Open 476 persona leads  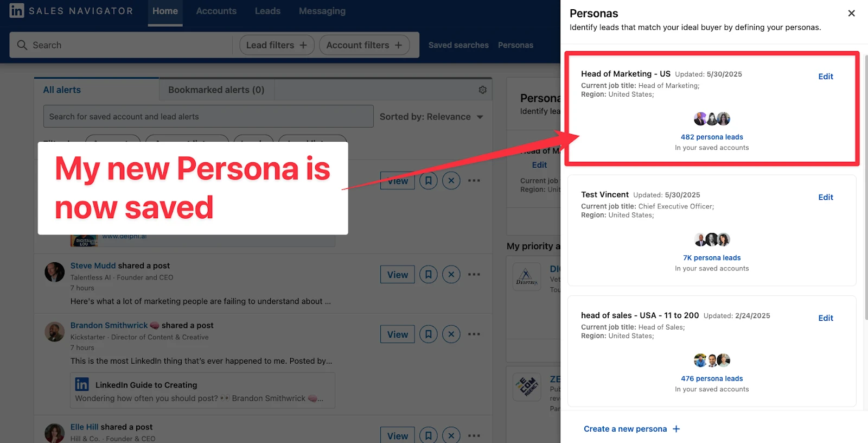coord(712,378)
